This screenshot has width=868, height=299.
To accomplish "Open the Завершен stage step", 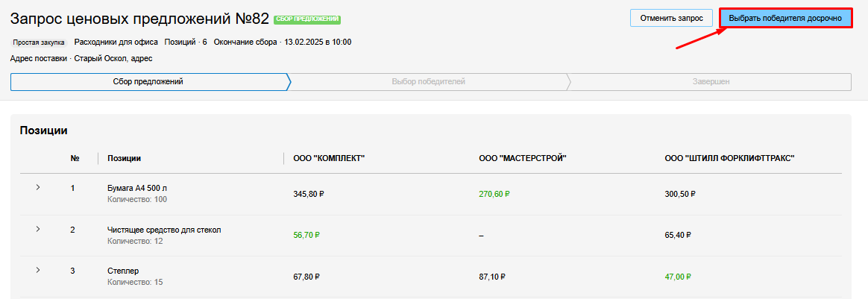I will pos(709,82).
